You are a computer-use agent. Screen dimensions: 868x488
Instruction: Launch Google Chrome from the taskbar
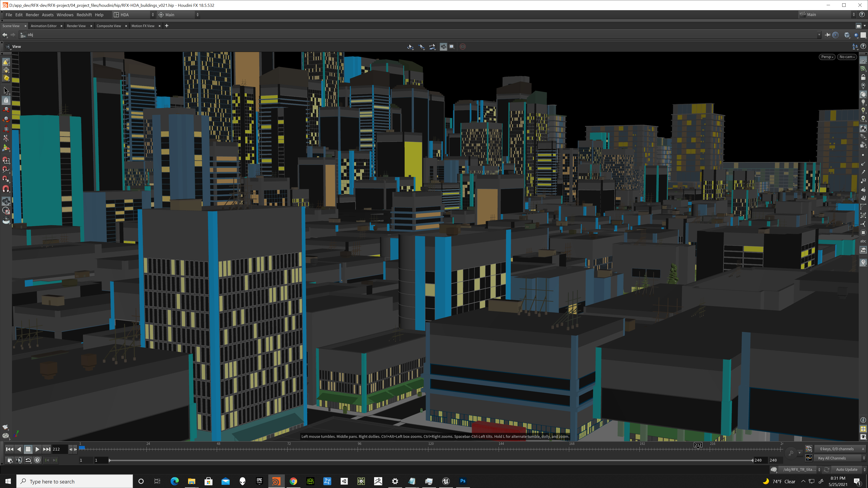point(293,481)
